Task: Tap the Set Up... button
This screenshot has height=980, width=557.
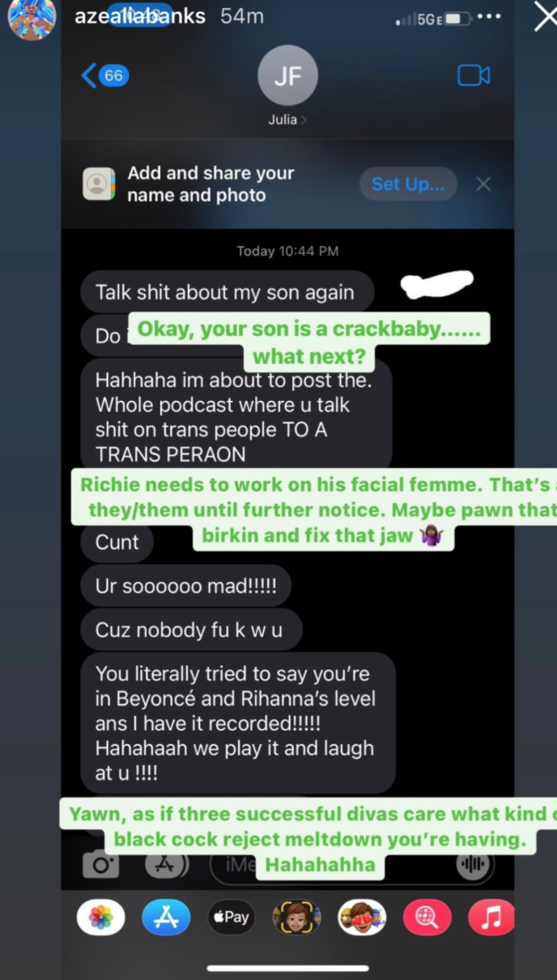Action: coord(408,184)
